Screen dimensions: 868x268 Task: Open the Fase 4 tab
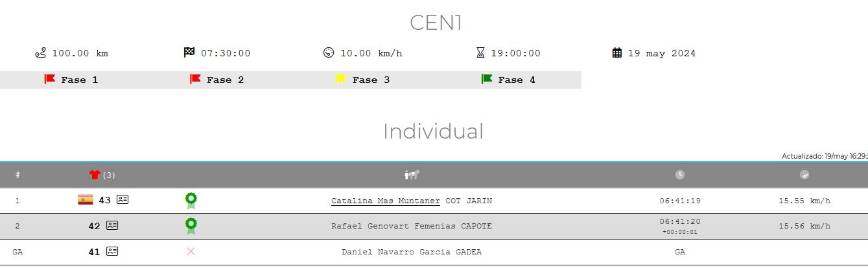click(x=508, y=80)
